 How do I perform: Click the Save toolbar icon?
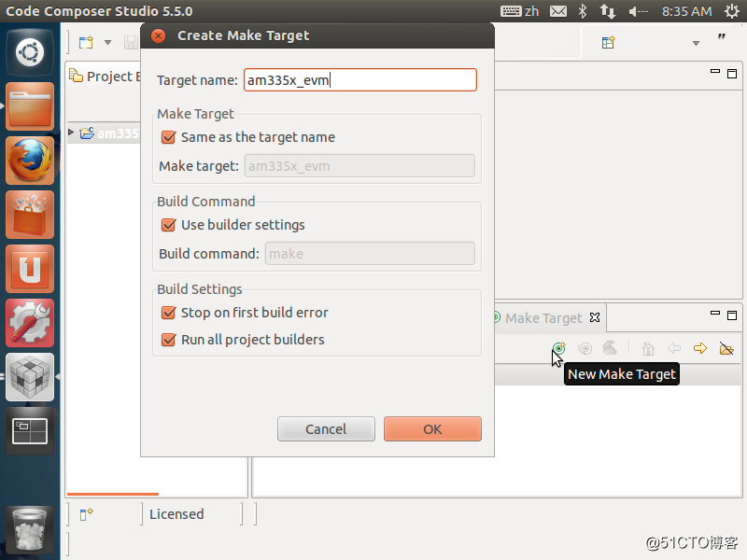click(x=131, y=42)
